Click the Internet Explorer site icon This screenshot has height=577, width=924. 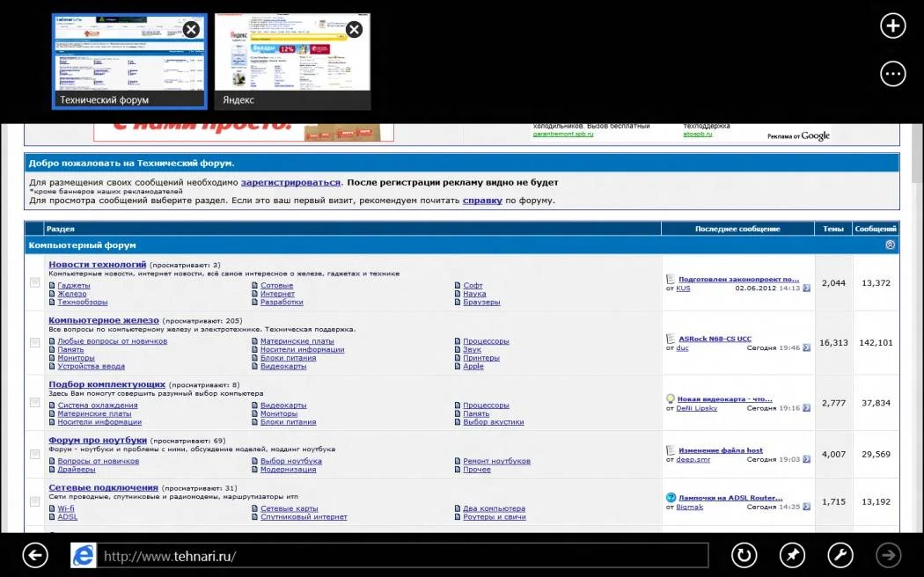point(83,555)
